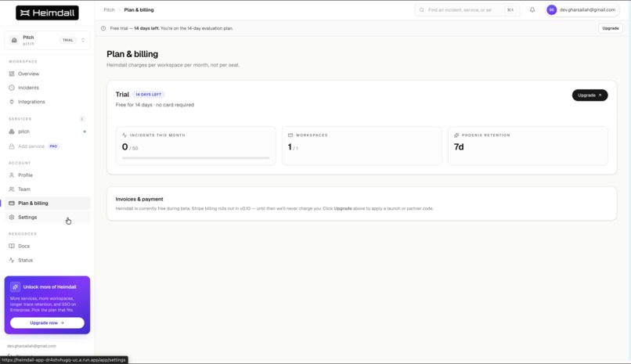Click the green status dot beside pitch
Image resolution: width=631 pixels, height=364 pixels.
pos(85,132)
